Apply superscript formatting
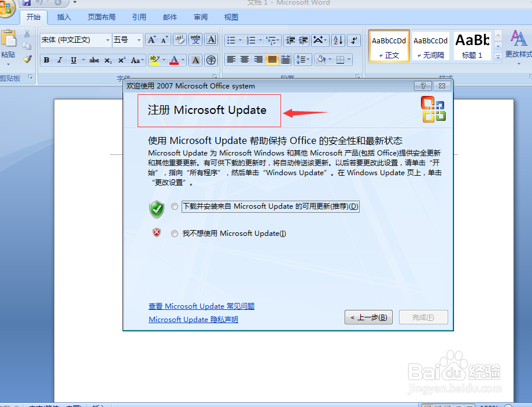Image resolution: width=532 pixels, height=407 pixels. (121, 60)
